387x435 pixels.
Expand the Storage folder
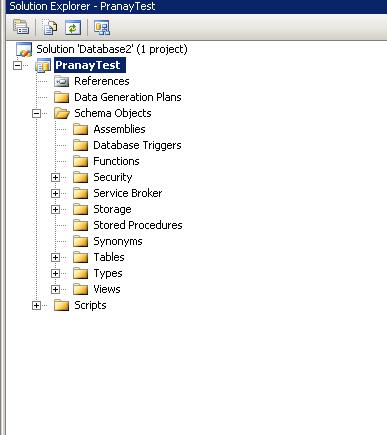click(x=56, y=209)
